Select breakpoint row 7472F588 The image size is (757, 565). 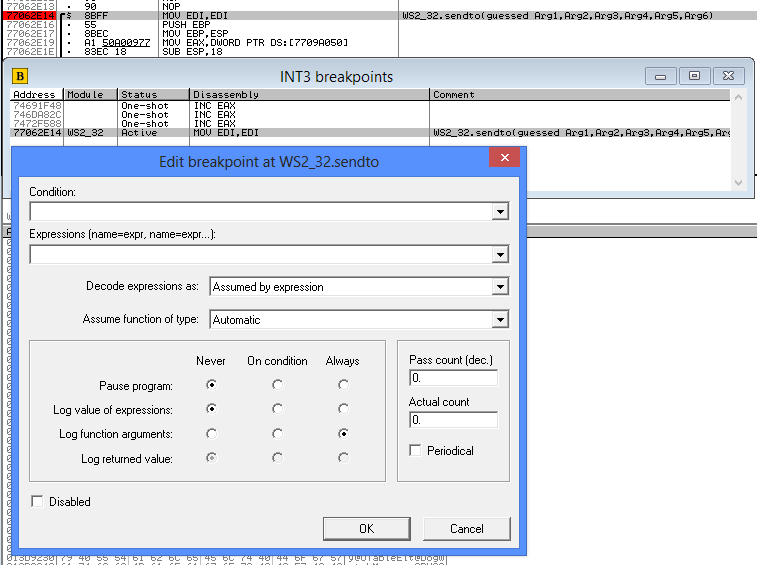pos(370,124)
